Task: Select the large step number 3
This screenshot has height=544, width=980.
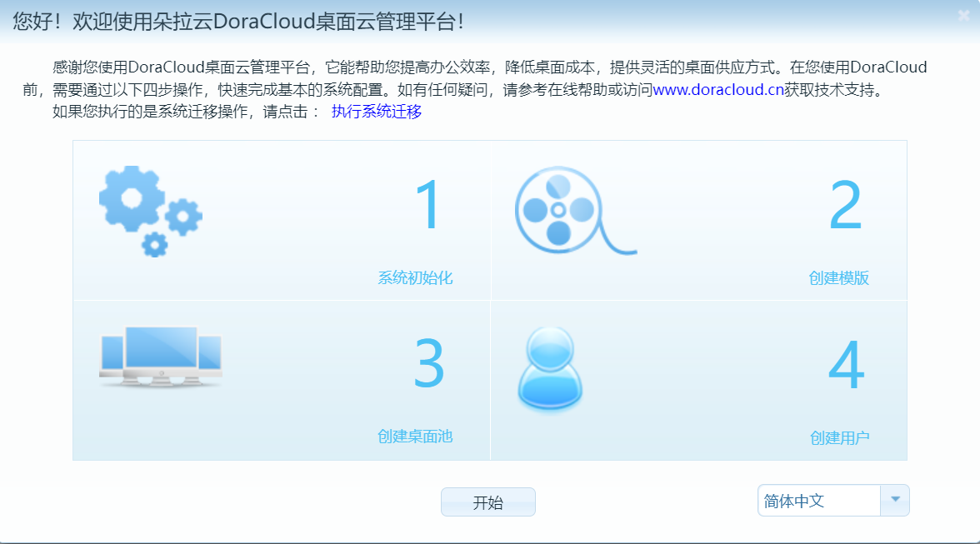Action: (429, 364)
